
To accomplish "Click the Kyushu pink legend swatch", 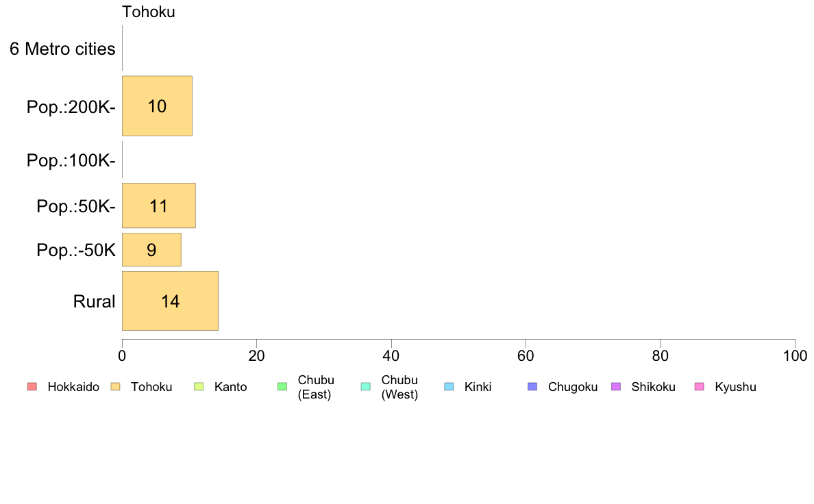I will coord(700,387).
